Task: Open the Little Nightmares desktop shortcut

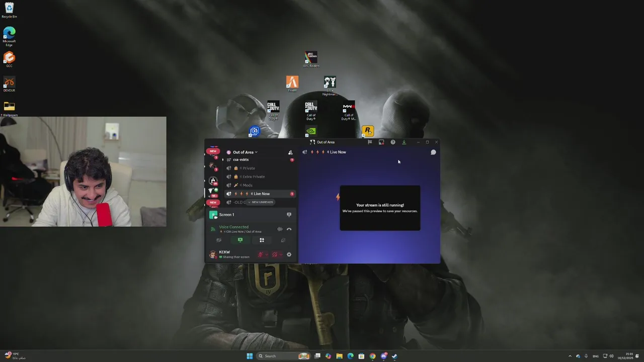Action: pyautogui.click(x=330, y=86)
